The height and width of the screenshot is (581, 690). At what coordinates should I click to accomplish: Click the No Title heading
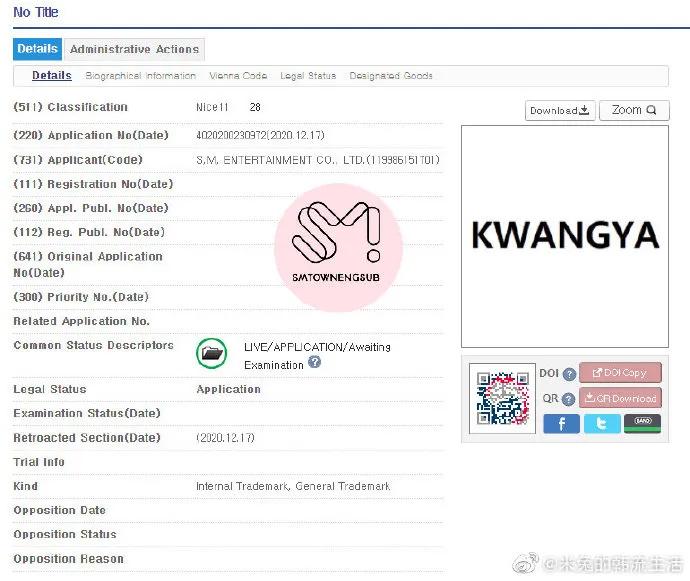36,12
